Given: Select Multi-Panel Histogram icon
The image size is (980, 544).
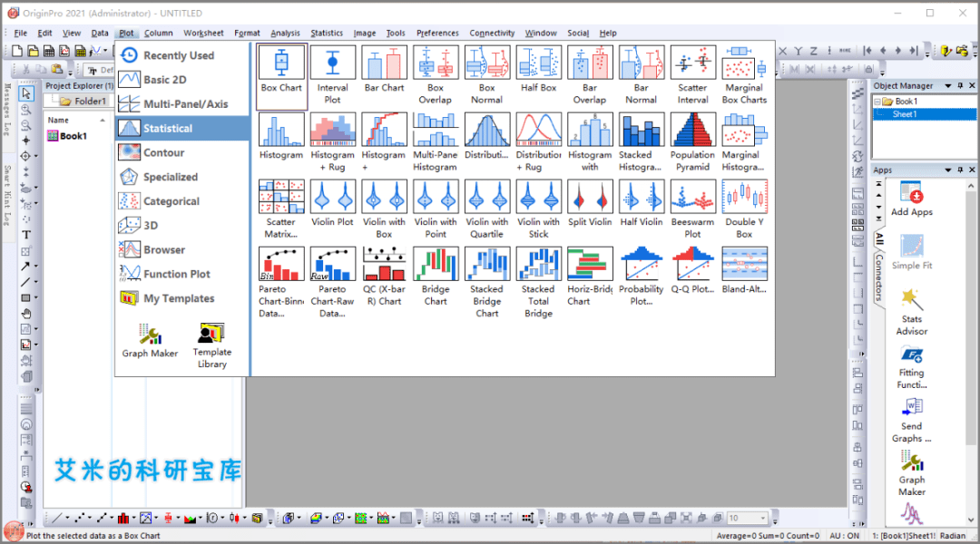Looking at the screenshot, I should point(435,141).
